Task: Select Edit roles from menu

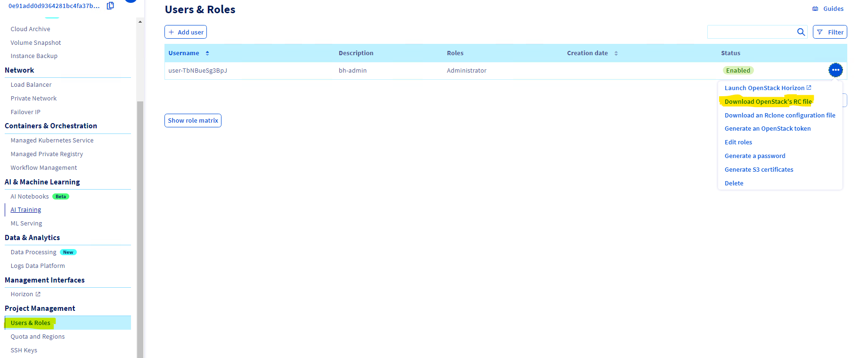Action: [x=738, y=142]
